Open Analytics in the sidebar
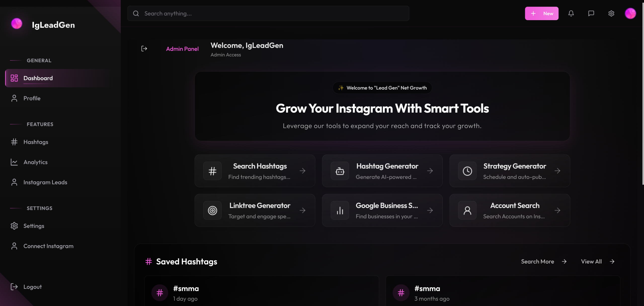 (35, 162)
